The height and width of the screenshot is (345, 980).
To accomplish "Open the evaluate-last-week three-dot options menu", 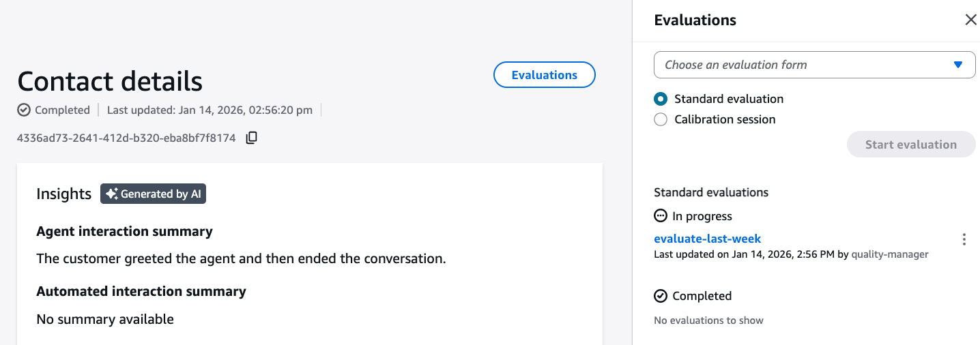I will (964, 239).
